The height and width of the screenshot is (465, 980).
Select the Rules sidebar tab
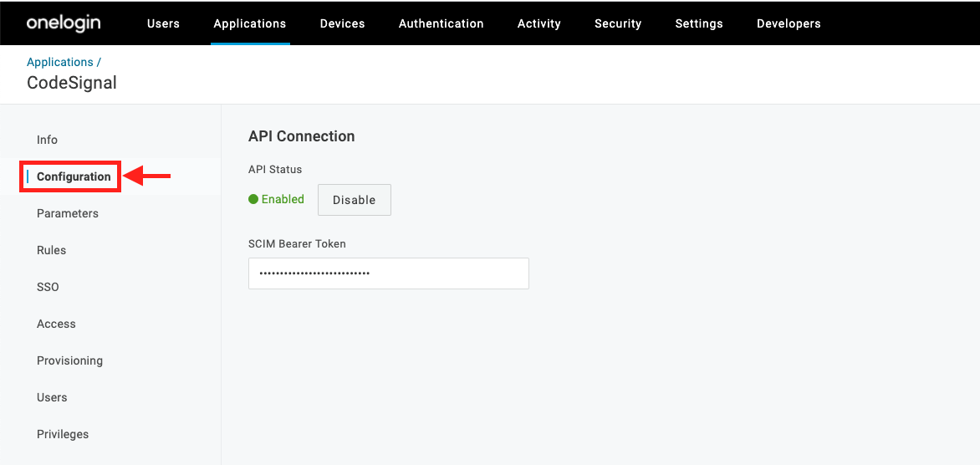51,251
